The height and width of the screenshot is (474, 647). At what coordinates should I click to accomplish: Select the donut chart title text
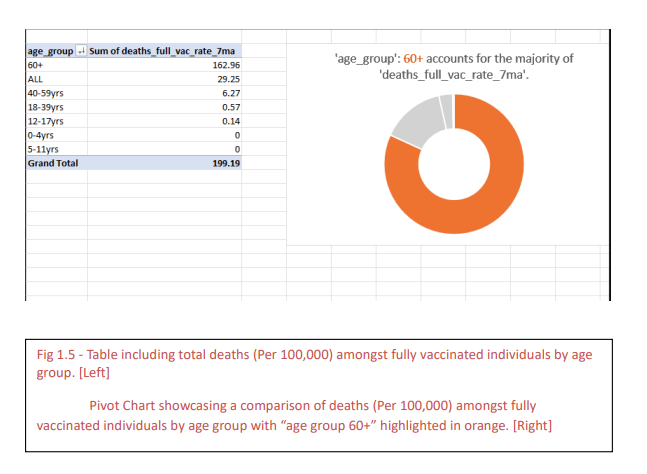tap(453, 68)
